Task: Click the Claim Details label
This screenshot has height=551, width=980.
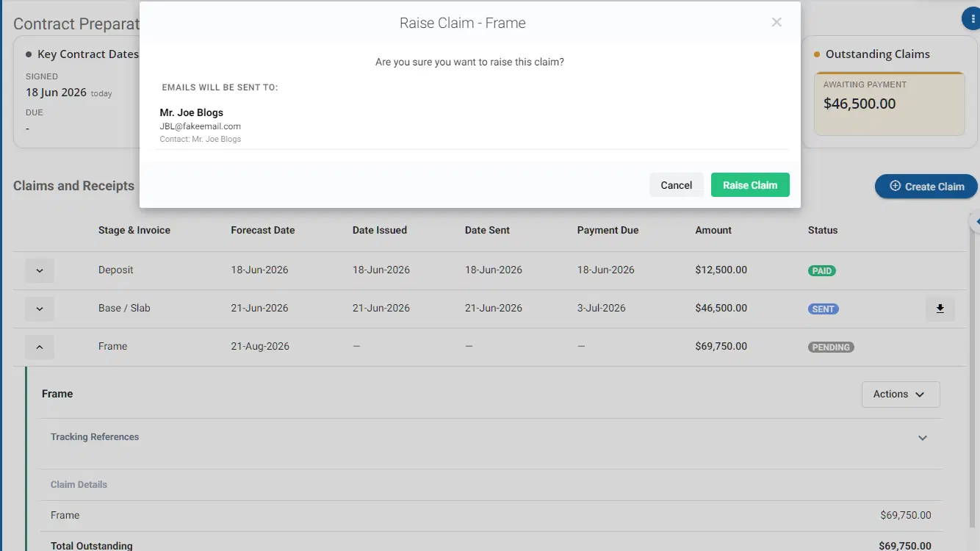Action: (x=79, y=484)
